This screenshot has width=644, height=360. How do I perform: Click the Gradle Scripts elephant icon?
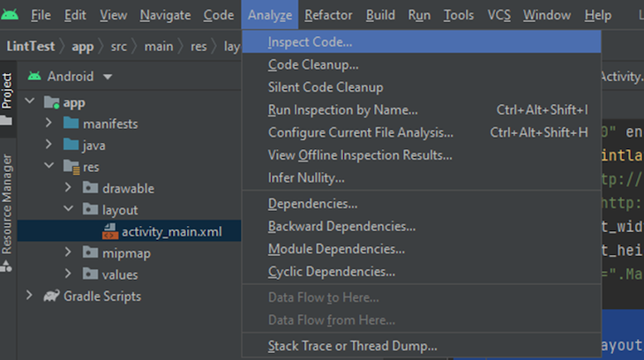tap(51, 296)
